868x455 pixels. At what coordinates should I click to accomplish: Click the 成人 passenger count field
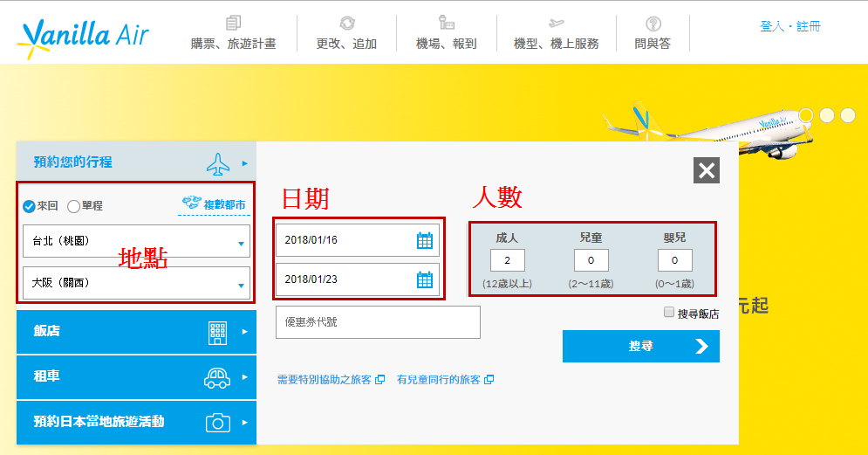click(508, 260)
